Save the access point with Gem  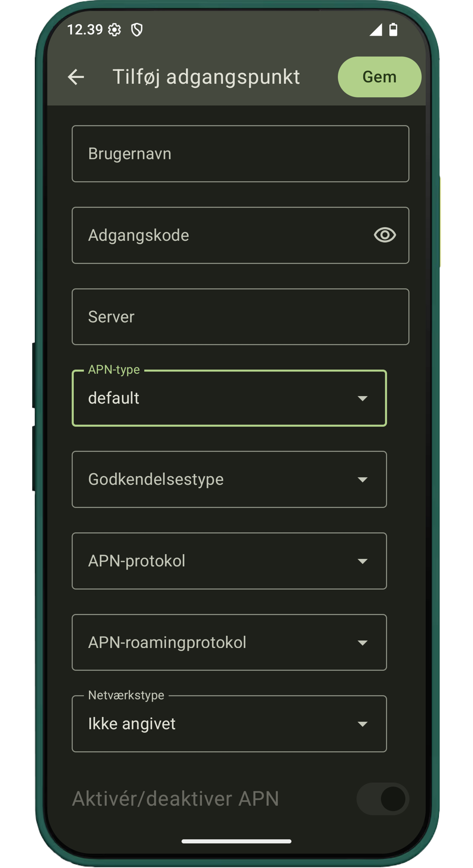(380, 77)
